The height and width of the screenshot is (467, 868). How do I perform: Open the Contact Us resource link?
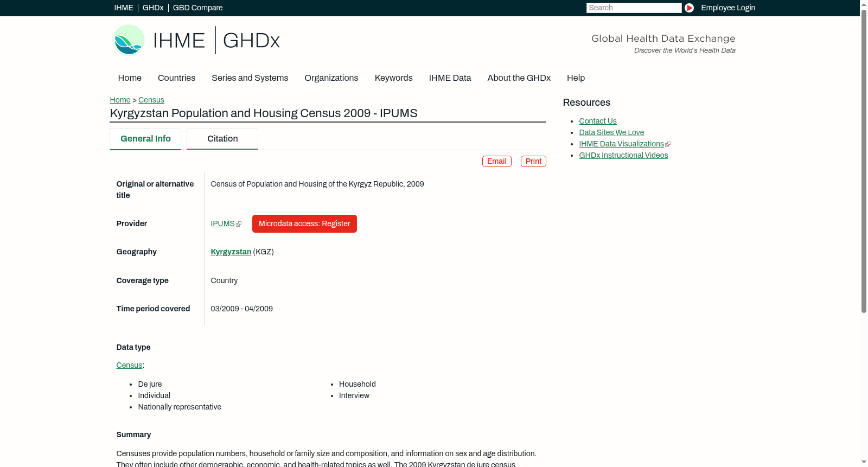598,121
